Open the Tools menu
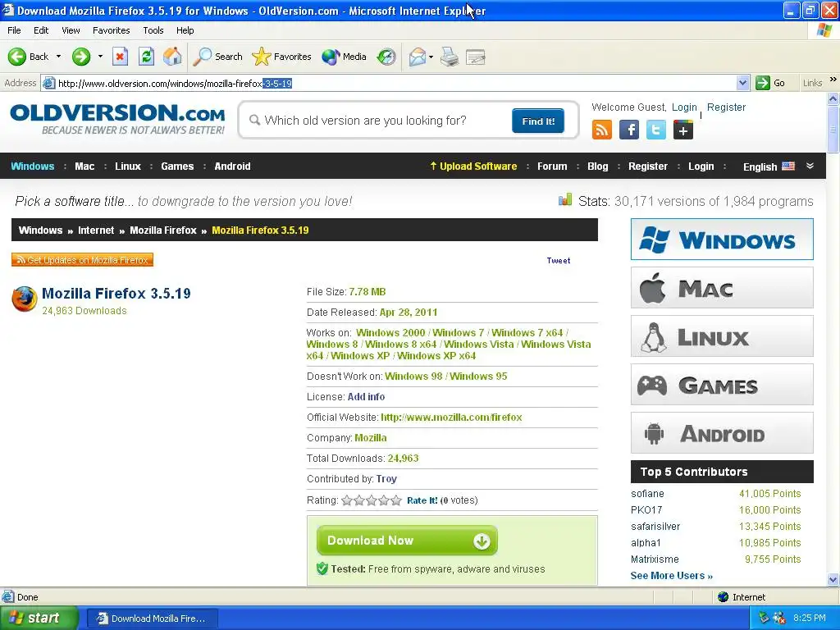The width and height of the screenshot is (840, 630). click(153, 30)
